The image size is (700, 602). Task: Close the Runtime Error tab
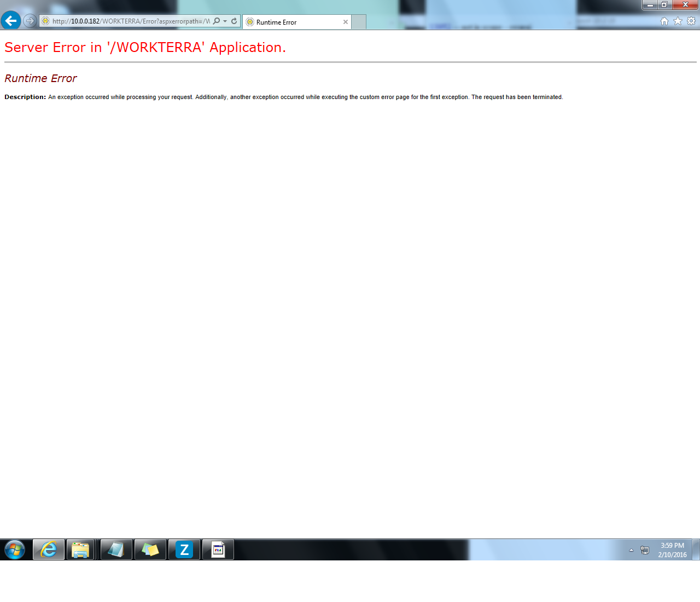(x=346, y=22)
